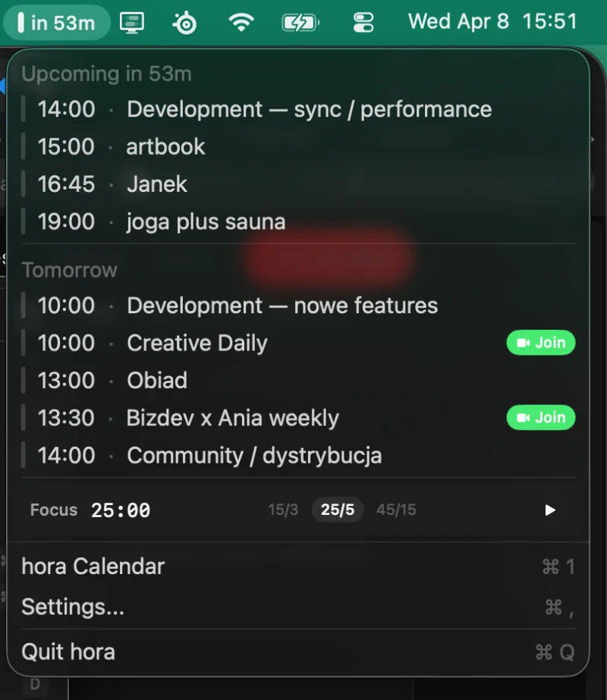The image size is (607, 700).
Task: Click the SteelSeries icon in the menu bar
Action: tap(184, 22)
